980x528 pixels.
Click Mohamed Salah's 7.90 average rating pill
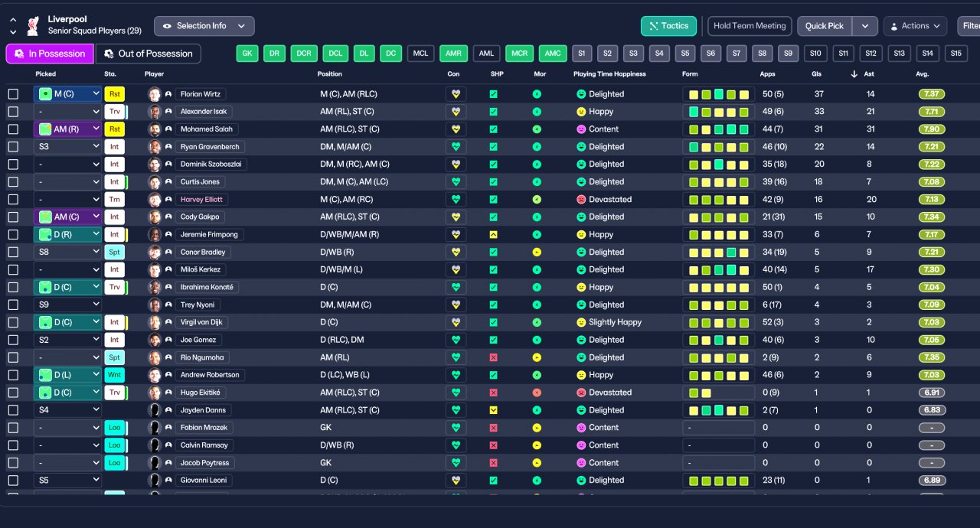pos(932,129)
